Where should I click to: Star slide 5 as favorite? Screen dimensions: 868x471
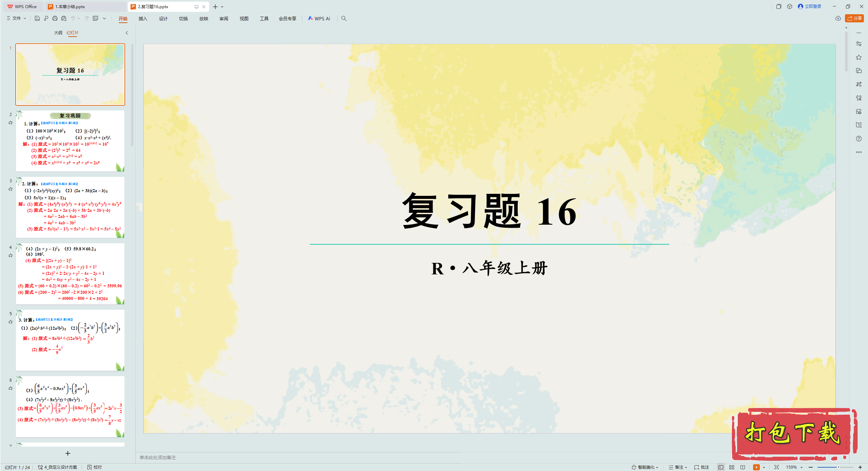tap(11, 322)
